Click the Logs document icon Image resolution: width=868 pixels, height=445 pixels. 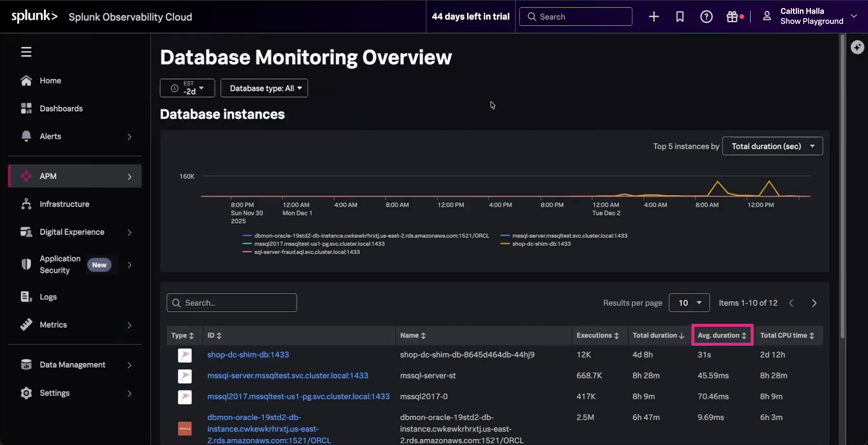click(x=26, y=297)
